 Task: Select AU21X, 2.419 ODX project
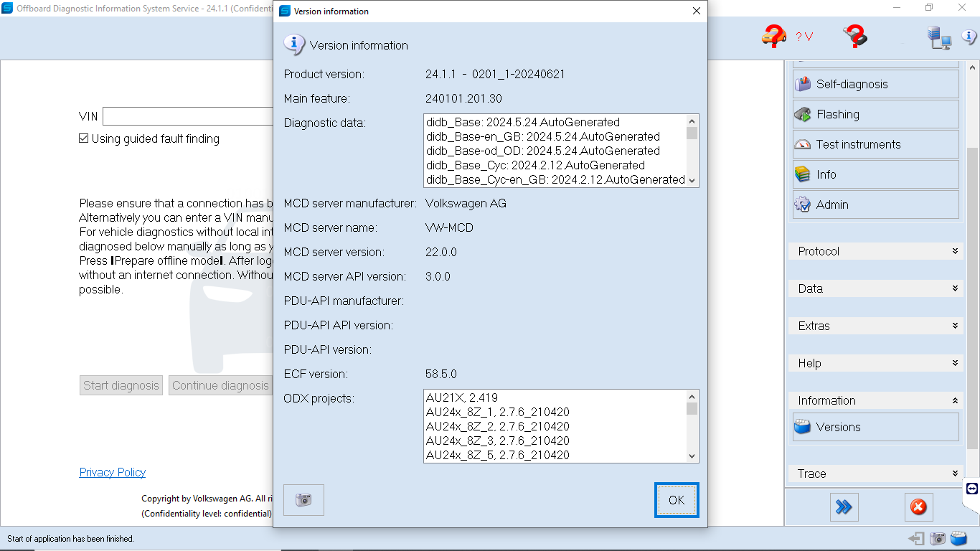tap(462, 397)
